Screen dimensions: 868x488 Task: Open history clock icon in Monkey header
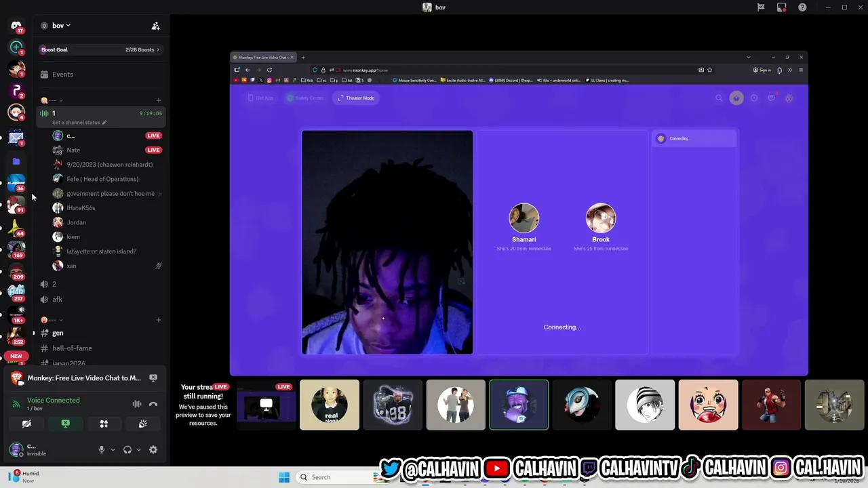point(754,98)
